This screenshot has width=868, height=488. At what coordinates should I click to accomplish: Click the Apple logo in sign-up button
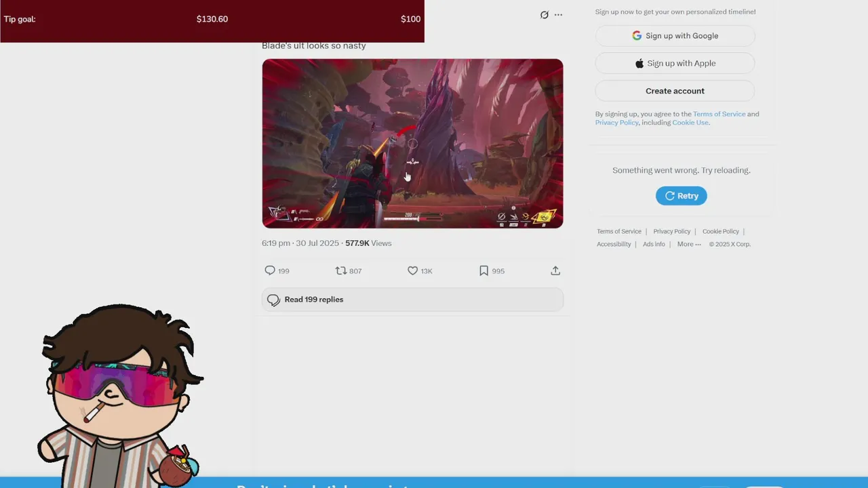(x=639, y=63)
